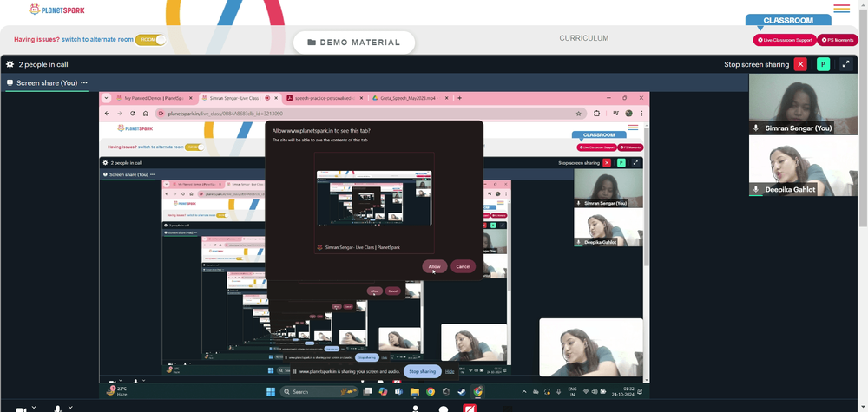Switch to the CURRICULUM tab
Viewport: 868px width, 412px height.
pyautogui.click(x=583, y=38)
